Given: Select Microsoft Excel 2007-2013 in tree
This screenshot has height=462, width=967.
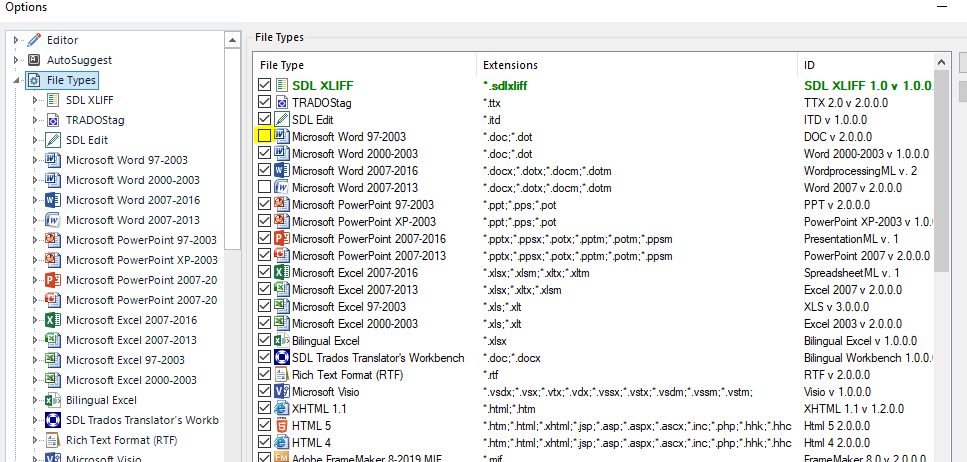Looking at the screenshot, I should [131, 340].
